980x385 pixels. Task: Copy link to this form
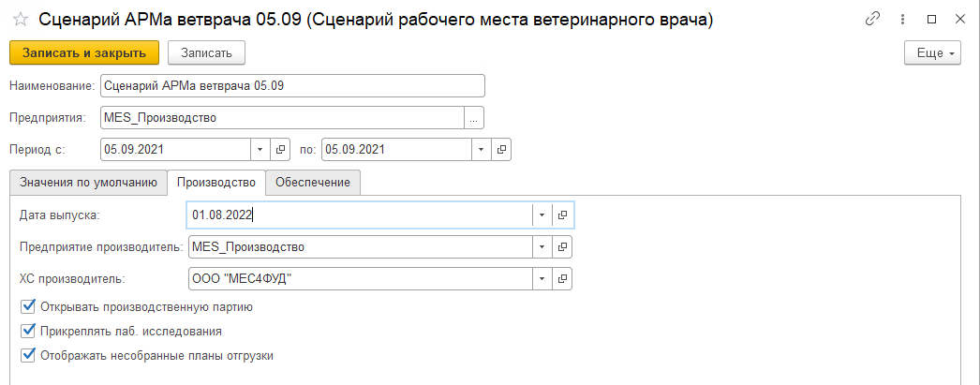873,19
